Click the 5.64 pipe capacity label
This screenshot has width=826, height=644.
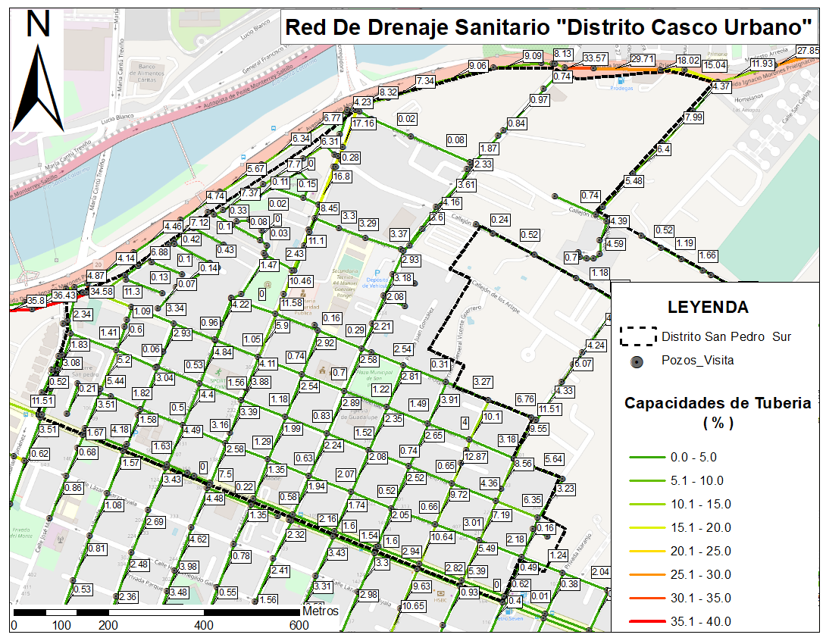[x=554, y=459]
